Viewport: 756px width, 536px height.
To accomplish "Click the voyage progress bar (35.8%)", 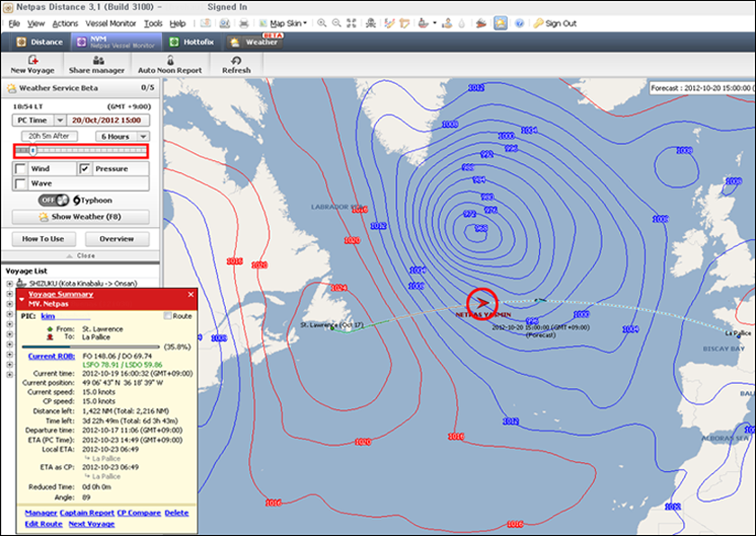I will (x=91, y=347).
